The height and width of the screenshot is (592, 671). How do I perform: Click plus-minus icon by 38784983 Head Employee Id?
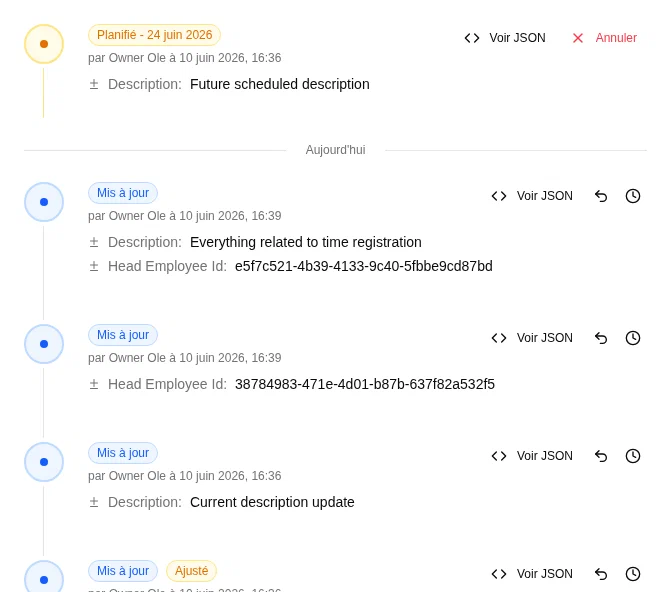[94, 384]
